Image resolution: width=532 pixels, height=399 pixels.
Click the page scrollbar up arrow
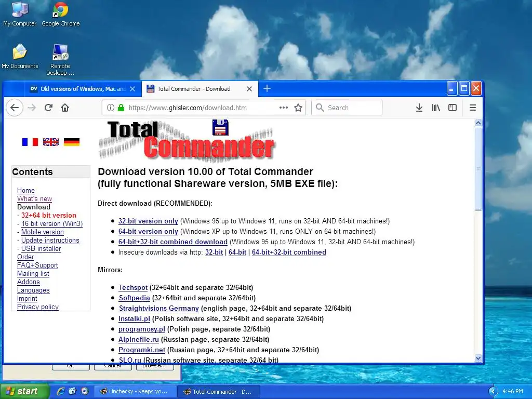[x=478, y=123]
